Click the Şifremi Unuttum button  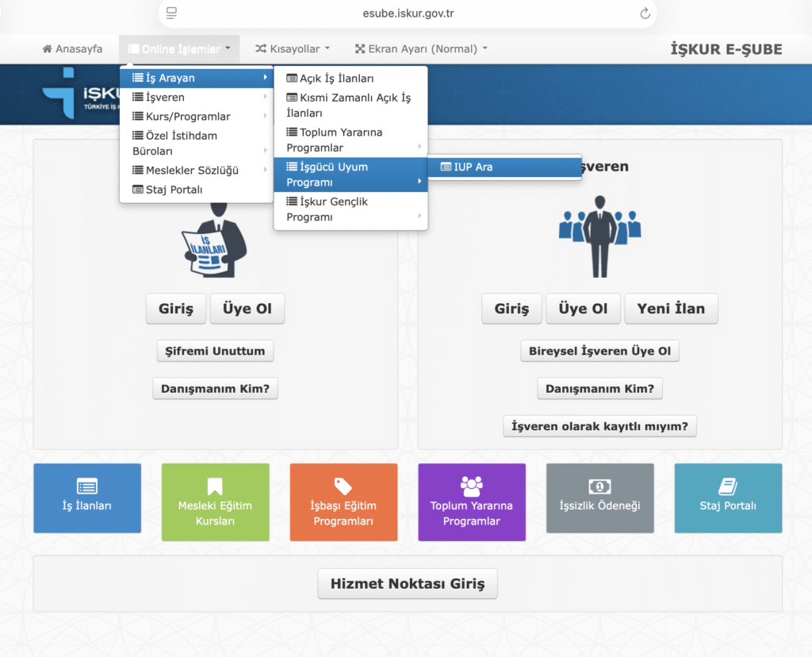tap(215, 351)
